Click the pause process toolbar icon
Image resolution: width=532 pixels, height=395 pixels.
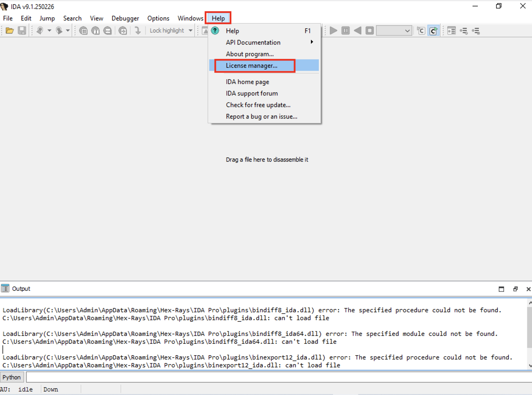346,31
